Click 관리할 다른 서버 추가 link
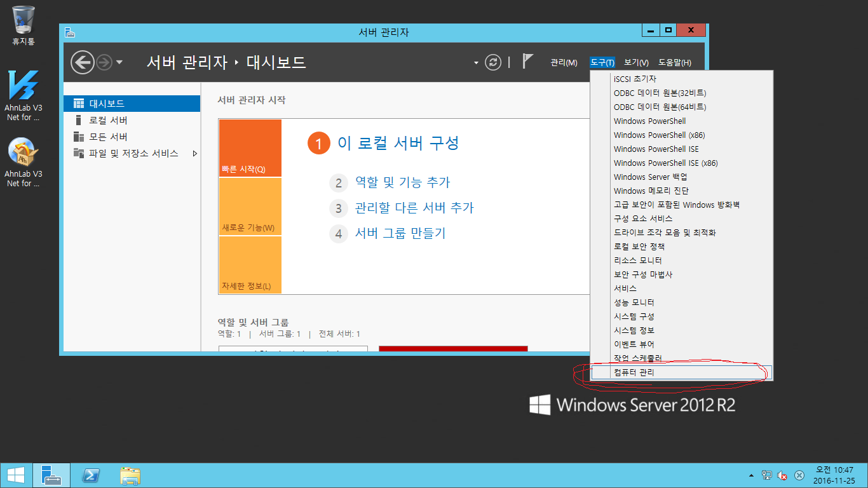Screen dimensions: 868x488 (414, 208)
